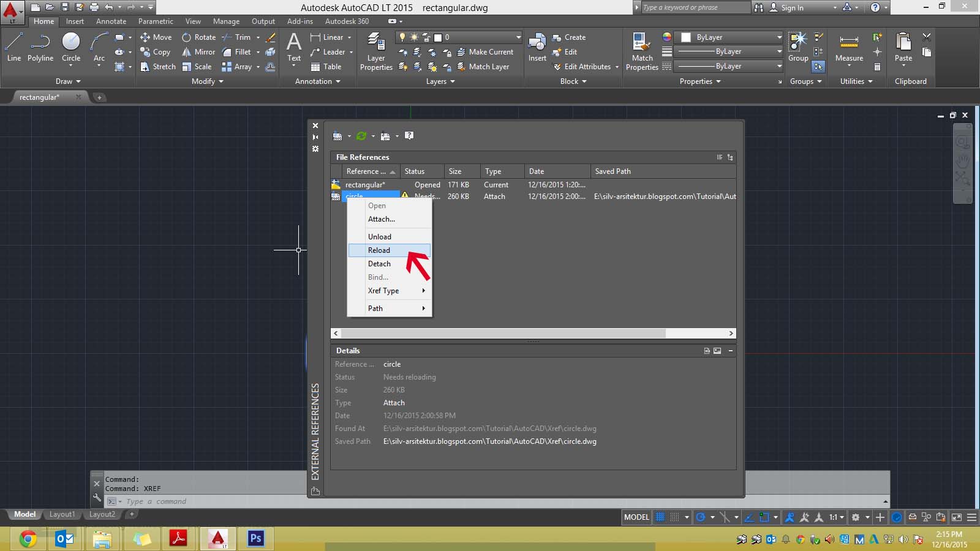This screenshot has height=551, width=980.
Task: Click the Plot printer icon
Action: (x=94, y=7)
